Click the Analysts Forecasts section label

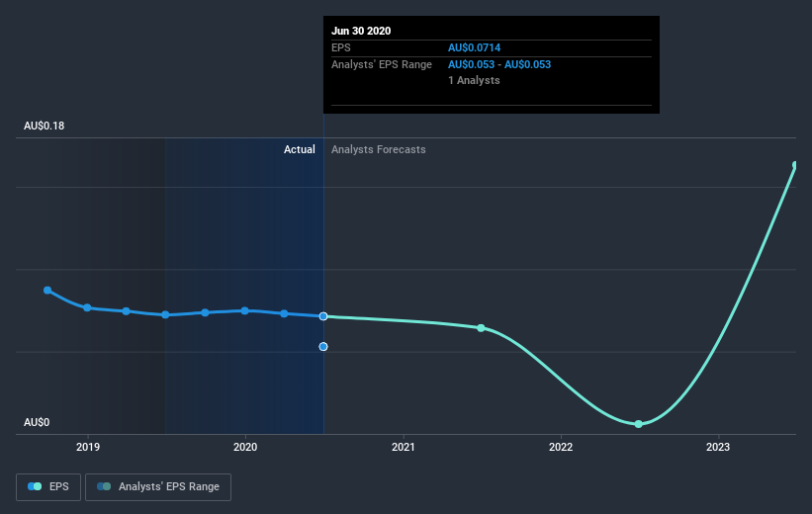(379, 149)
